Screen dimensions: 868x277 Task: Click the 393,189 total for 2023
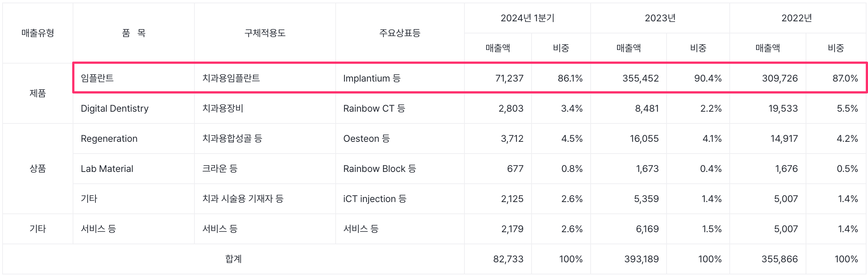(x=641, y=259)
